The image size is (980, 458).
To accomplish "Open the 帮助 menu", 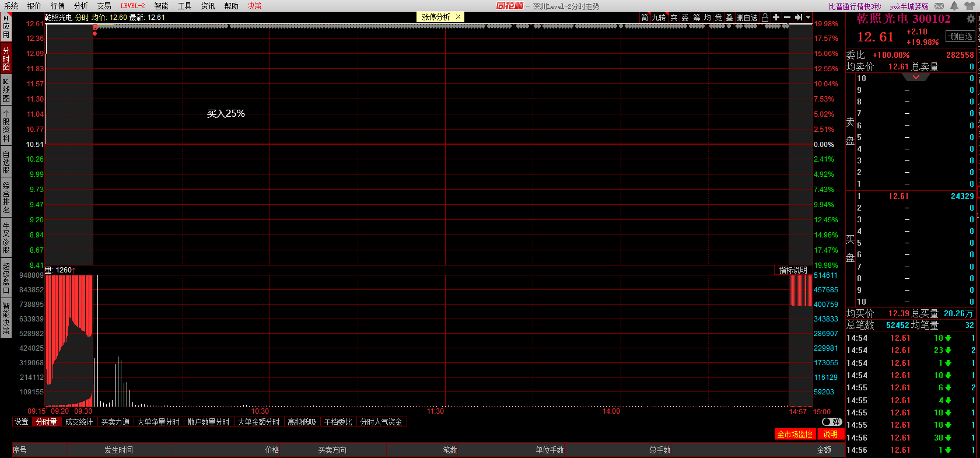I will [x=232, y=6].
